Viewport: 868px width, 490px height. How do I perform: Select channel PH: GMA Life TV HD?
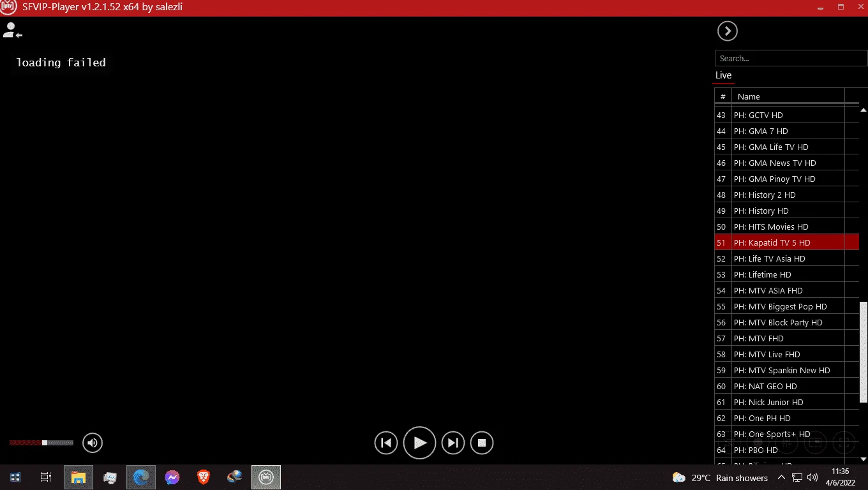pos(787,147)
